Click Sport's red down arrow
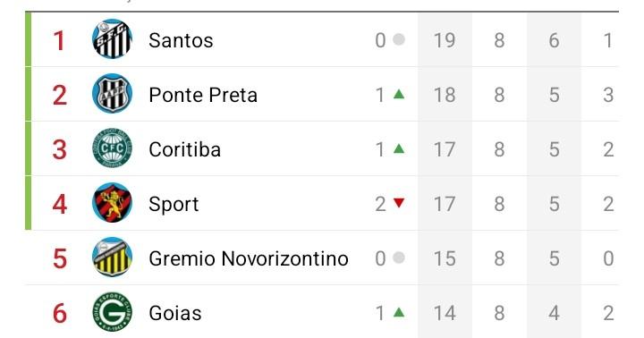This screenshot has height=338, width=644. (x=399, y=203)
